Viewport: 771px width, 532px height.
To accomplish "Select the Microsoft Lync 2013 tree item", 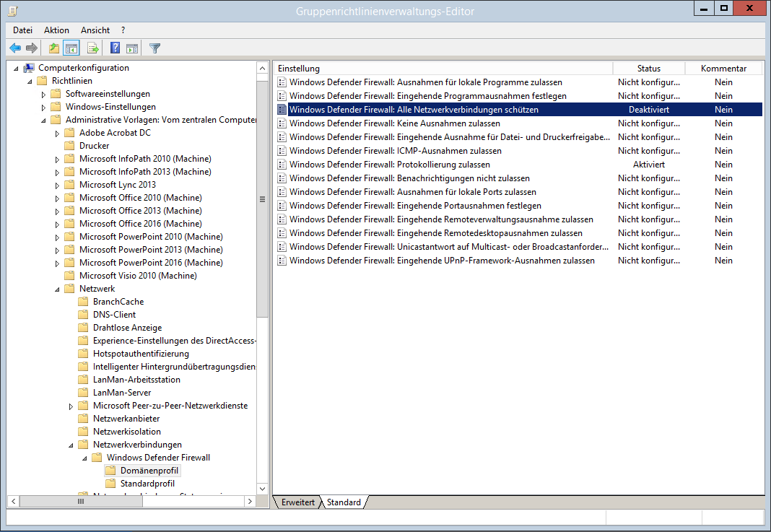I will [x=118, y=185].
